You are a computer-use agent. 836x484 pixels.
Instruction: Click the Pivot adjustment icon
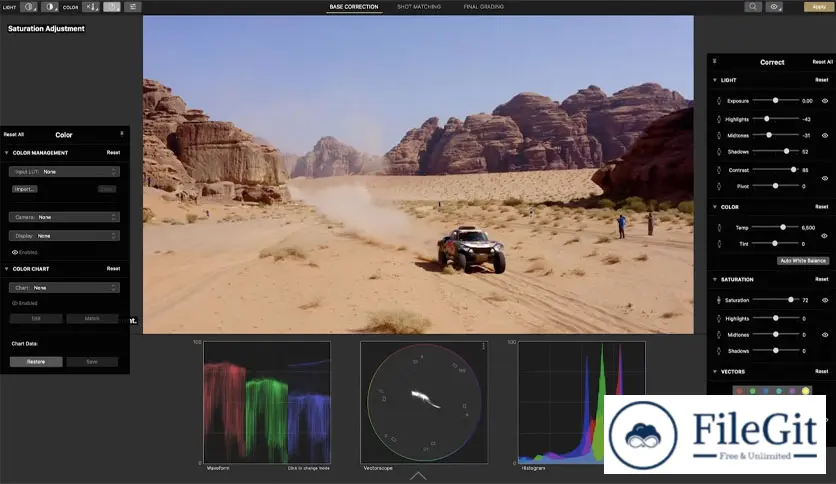coord(719,186)
